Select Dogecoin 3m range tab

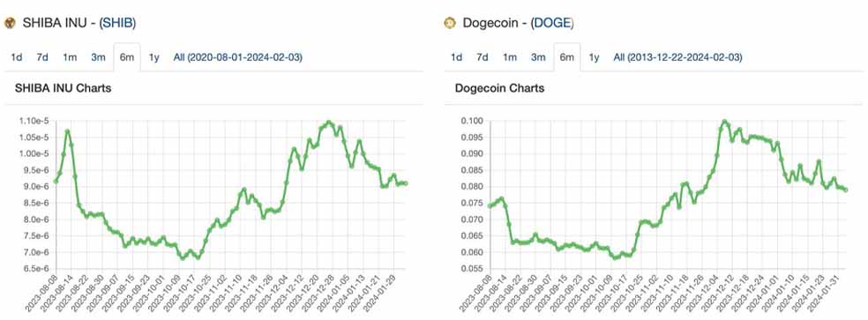coord(539,57)
